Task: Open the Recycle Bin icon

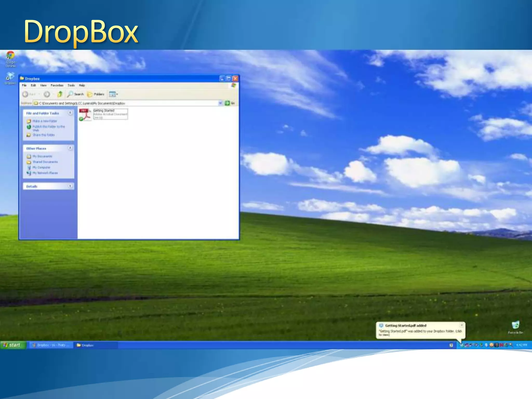Action: [515, 325]
